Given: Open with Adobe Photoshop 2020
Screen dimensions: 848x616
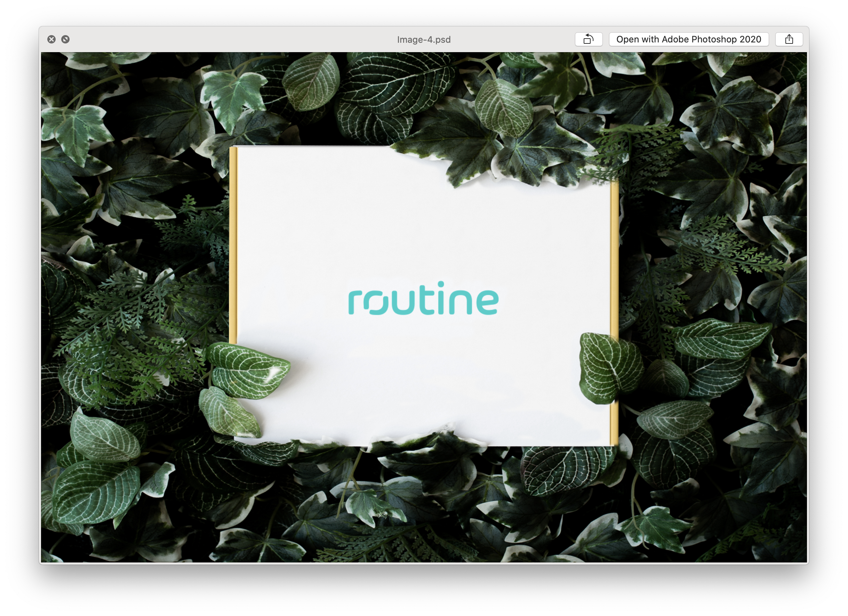Looking at the screenshot, I should 689,39.
